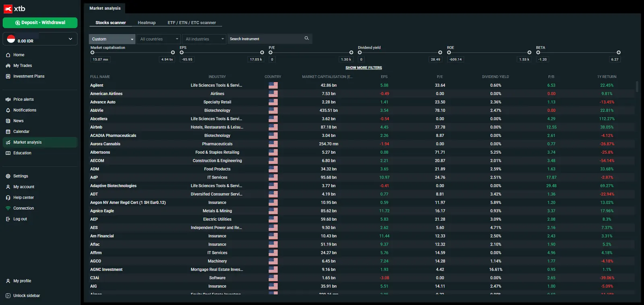Image resolution: width=644 pixels, height=305 pixels.
Task: Open the News icon
Action: [x=8, y=121]
